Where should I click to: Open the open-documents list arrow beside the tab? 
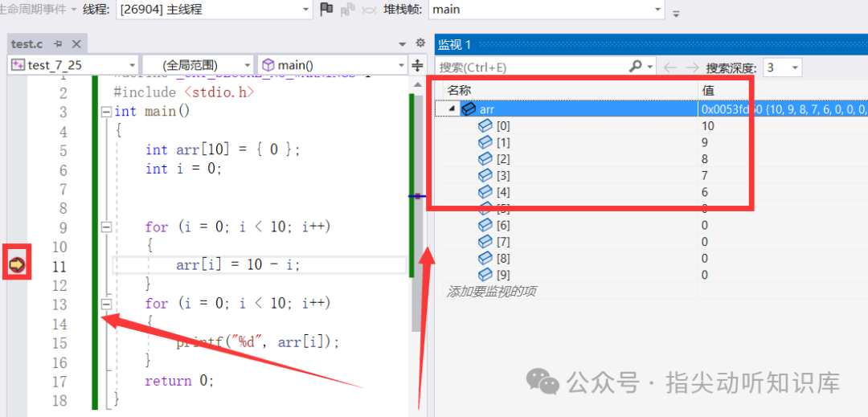[x=403, y=43]
